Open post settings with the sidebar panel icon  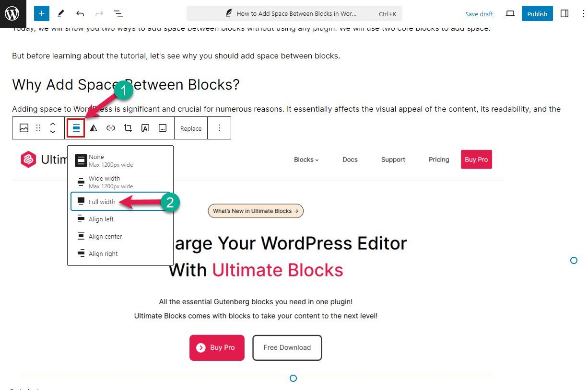[x=564, y=13]
